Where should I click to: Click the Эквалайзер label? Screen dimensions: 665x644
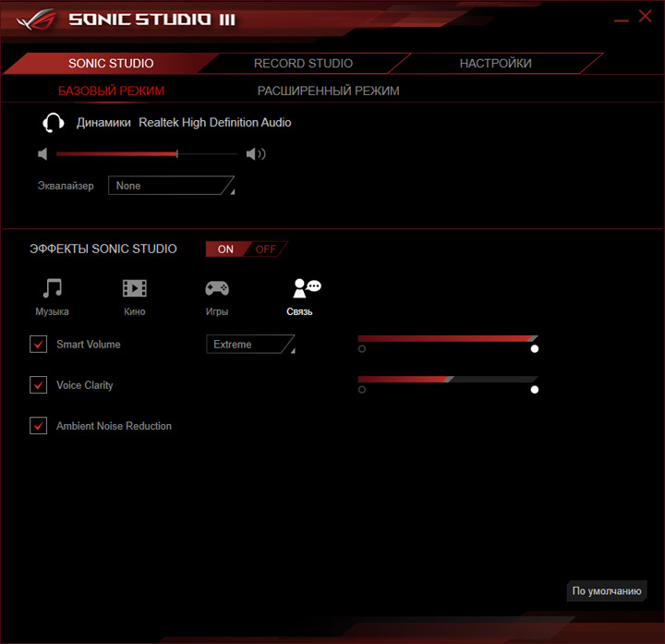[66, 186]
